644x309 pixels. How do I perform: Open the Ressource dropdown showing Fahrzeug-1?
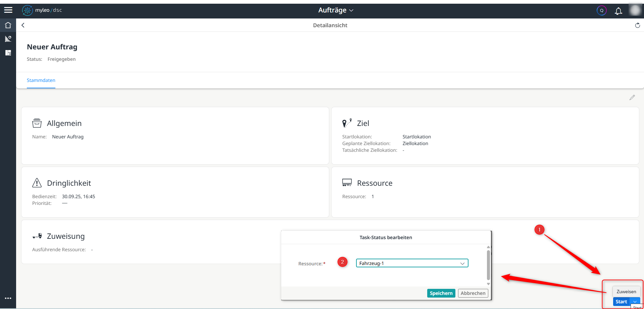click(412, 263)
